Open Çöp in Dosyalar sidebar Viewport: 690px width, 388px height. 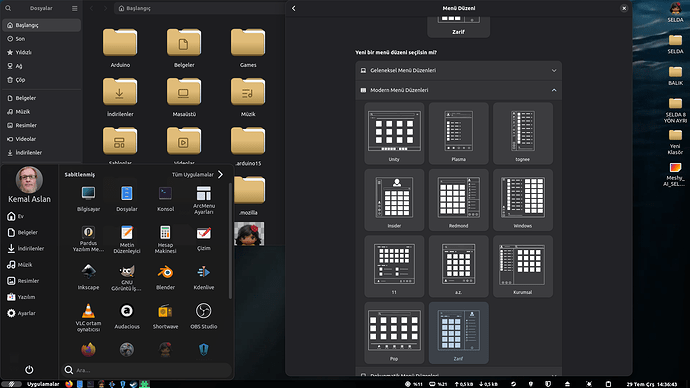coord(41,80)
